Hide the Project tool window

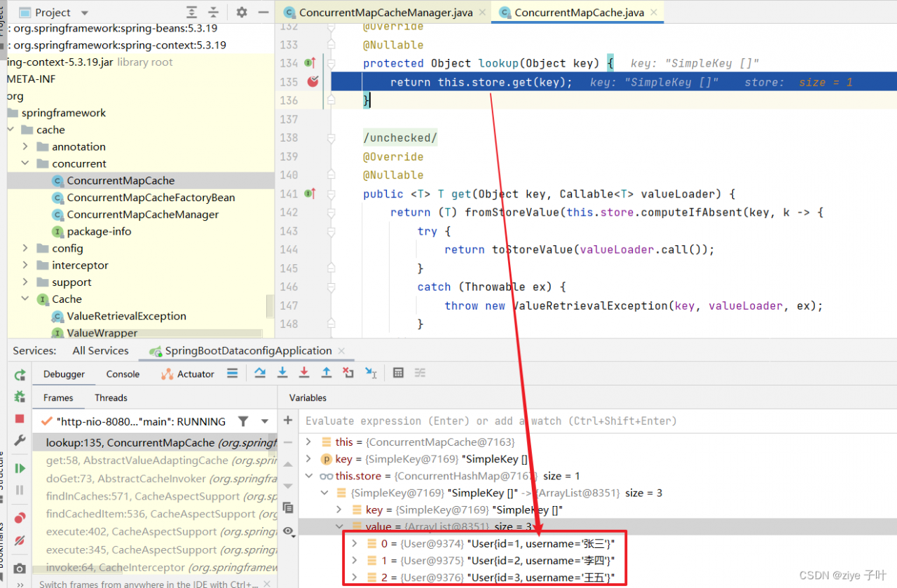click(x=263, y=13)
